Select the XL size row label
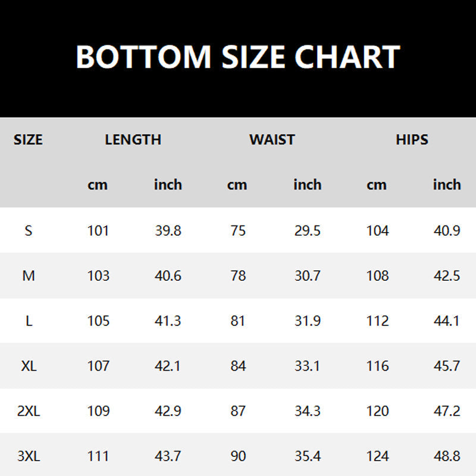476x476 pixels. click(x=29, y=366)
